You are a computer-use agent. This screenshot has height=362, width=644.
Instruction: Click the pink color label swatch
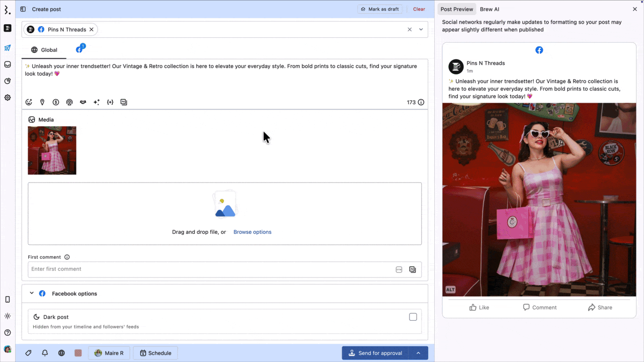click(x=78, y=353)
